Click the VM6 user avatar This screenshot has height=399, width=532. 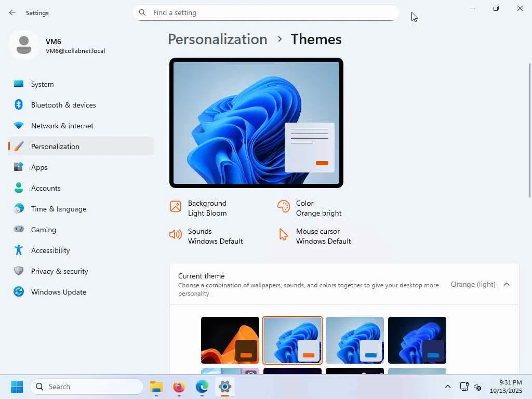pos(24,45)
